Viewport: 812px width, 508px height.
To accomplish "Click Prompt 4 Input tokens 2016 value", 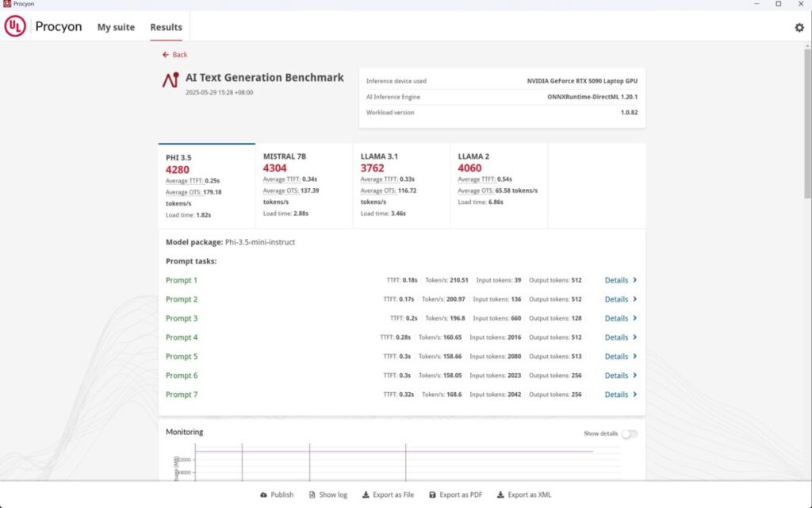I will tap(514, 337).
